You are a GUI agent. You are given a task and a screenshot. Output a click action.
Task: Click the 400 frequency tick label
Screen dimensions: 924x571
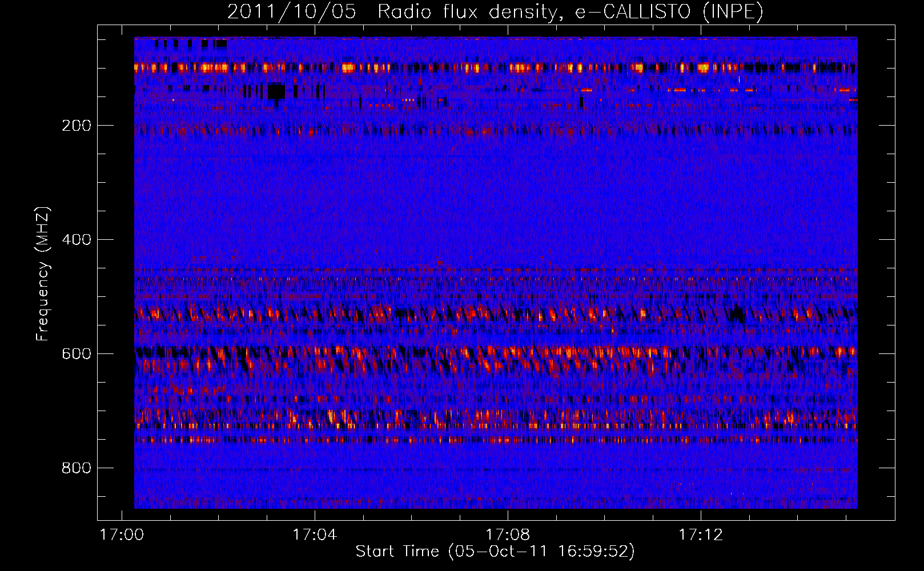(77, 240)
